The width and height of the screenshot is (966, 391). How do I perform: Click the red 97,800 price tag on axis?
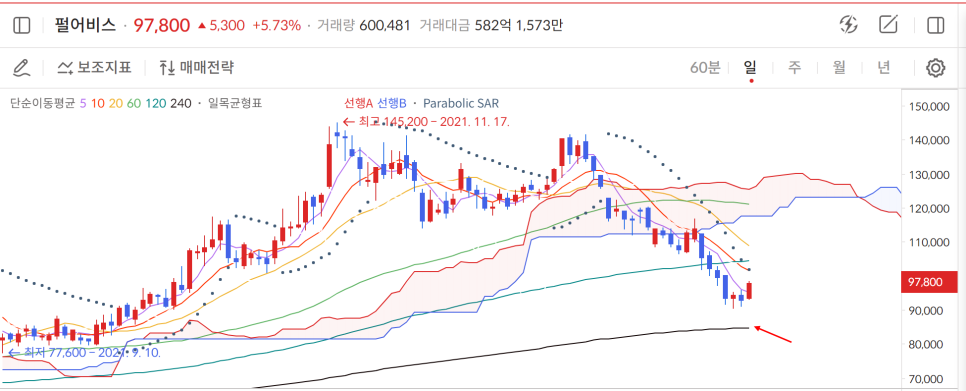930,283
